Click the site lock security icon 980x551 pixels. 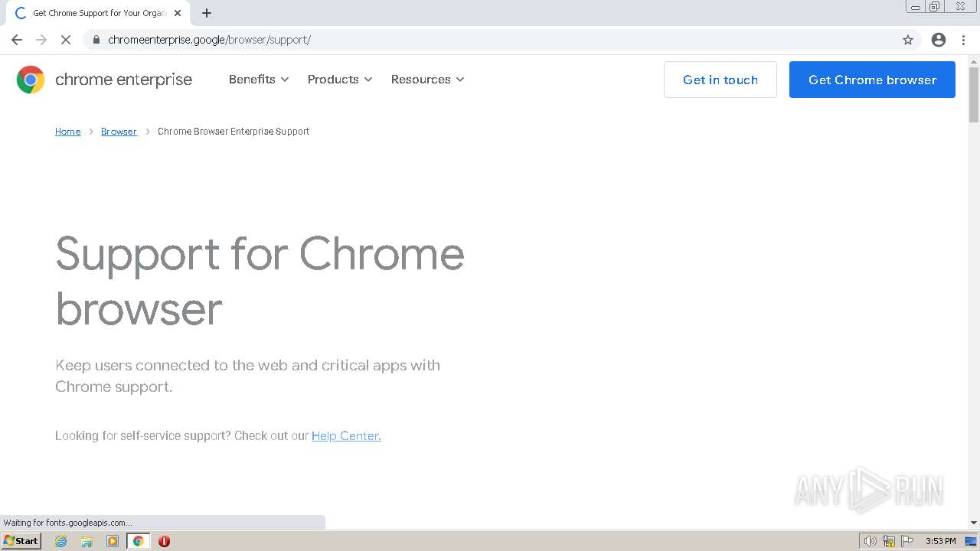tap(96, 40)
